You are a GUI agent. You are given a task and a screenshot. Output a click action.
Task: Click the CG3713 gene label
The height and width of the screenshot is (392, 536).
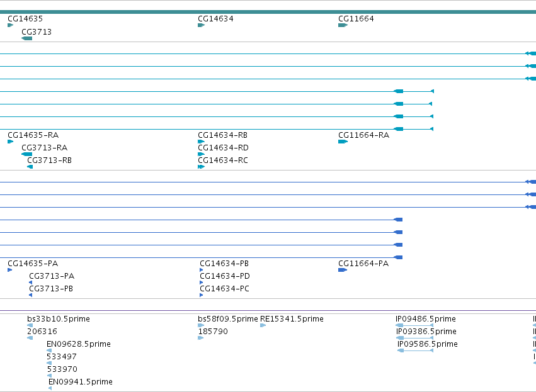click(x=37, y=32)
